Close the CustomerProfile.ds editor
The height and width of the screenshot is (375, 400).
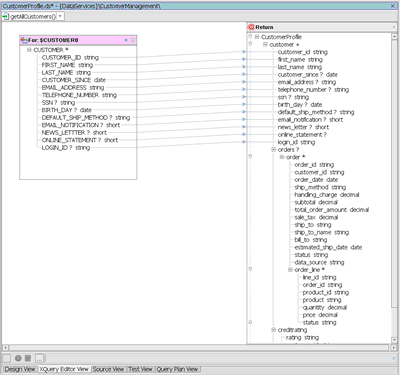pos(393,6)
